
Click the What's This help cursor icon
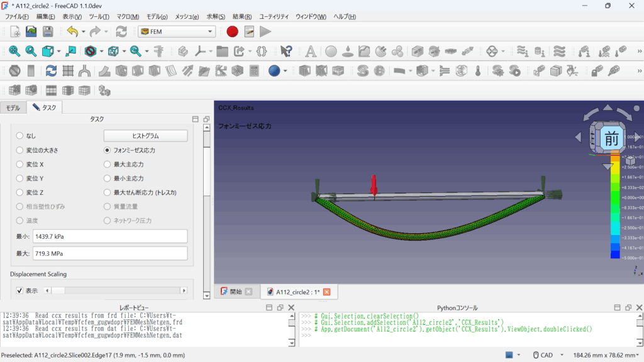pyautogui.click(x=286, y=51)
